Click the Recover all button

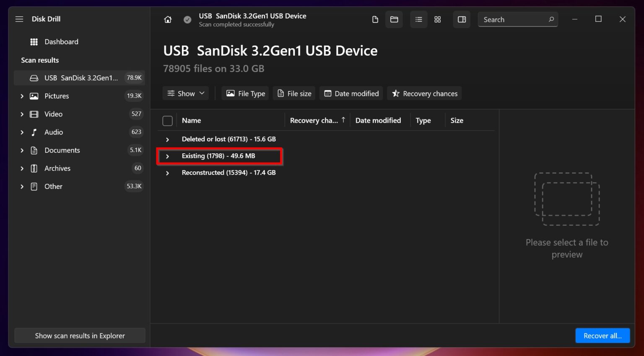tap(602, 335)
